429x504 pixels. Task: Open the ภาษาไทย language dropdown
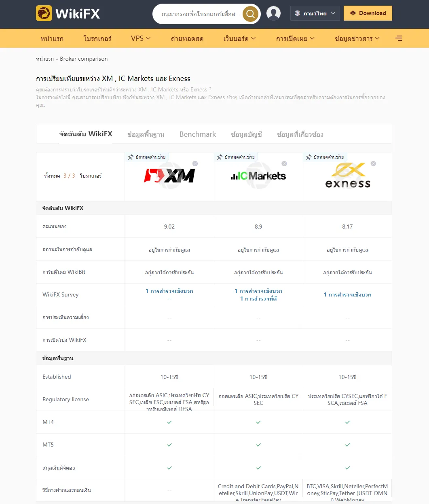tap(315, 13)
